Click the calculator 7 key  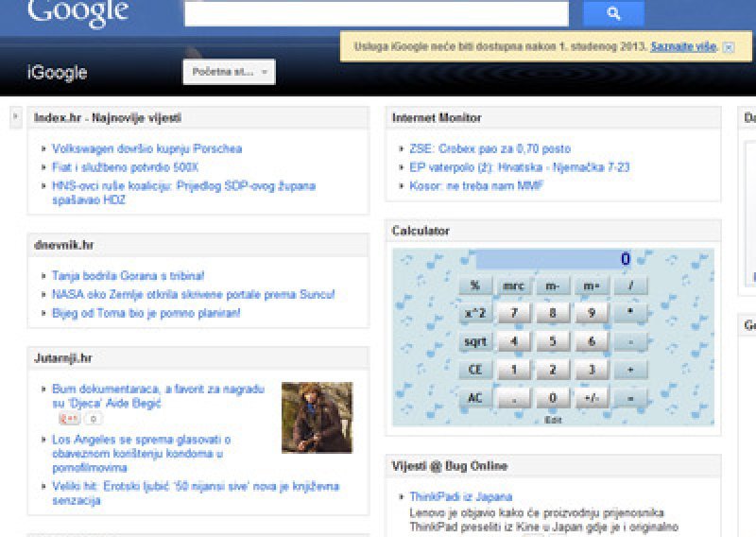(513, 314)
